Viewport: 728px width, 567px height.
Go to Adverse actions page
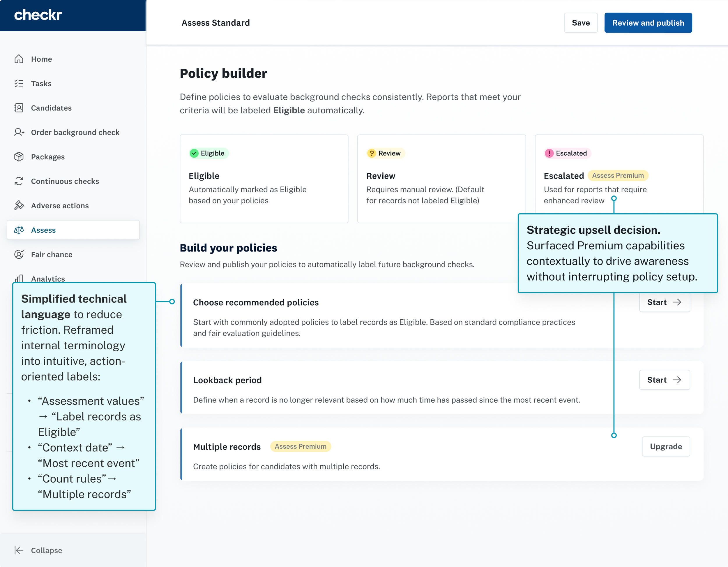click(x=60, y=205)
